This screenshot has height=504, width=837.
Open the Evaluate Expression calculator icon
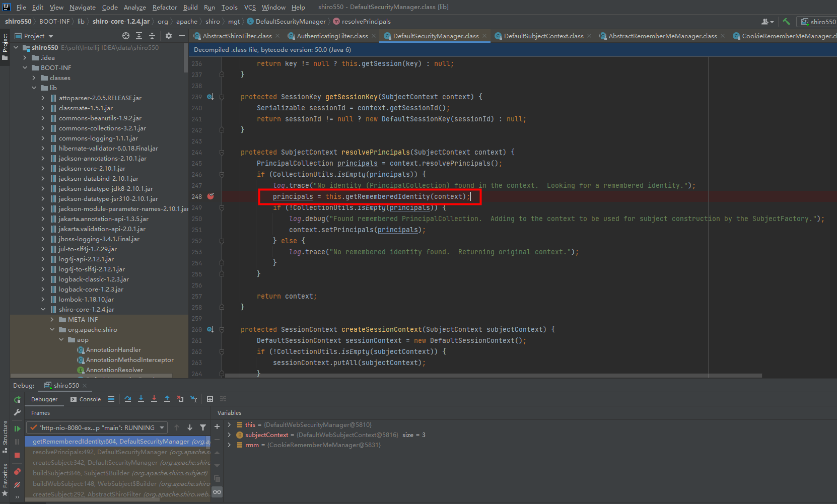[210, 399]
